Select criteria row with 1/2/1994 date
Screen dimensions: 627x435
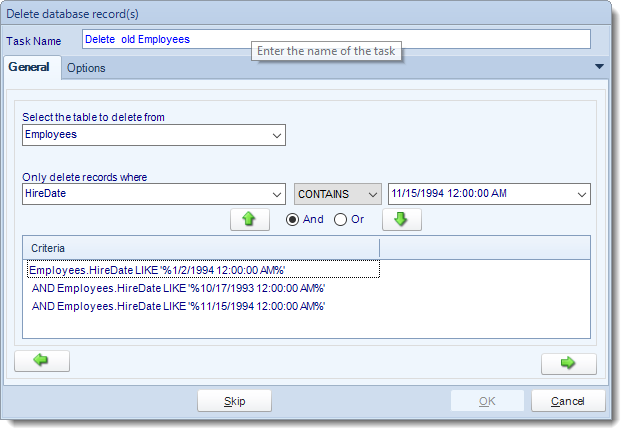coord(203,270)
